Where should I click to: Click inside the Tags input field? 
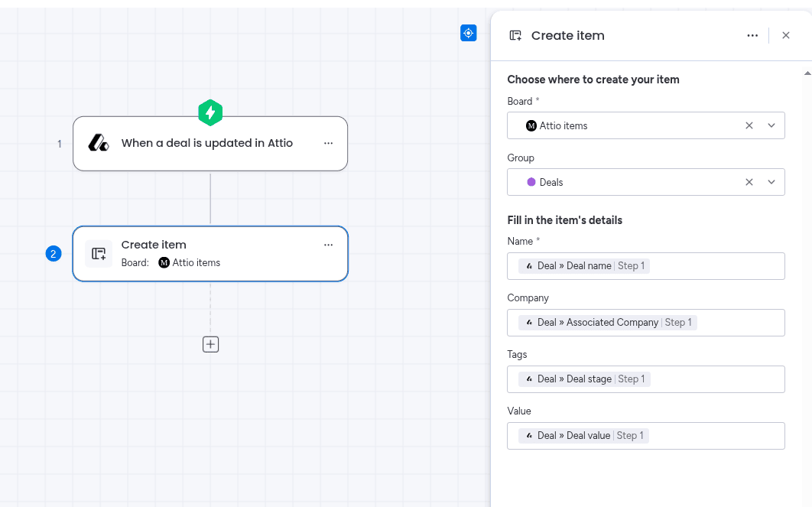(x=646, y=379)
